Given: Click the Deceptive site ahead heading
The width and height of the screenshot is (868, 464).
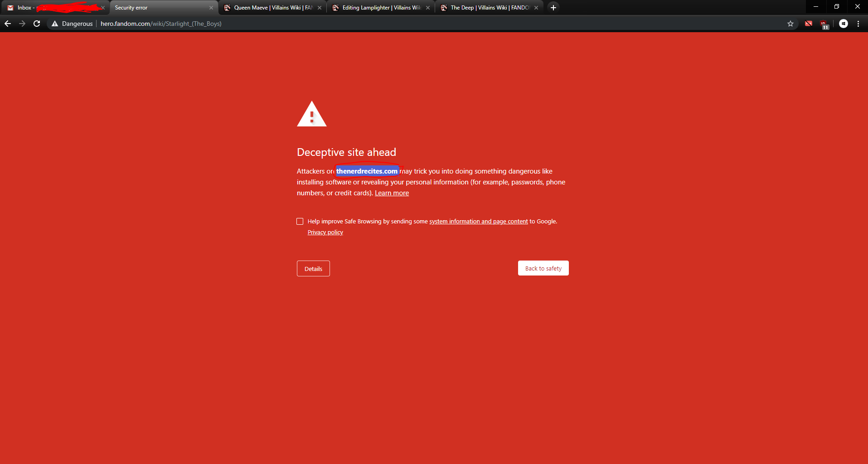Looking at the screenshot, I should point(346,152).
